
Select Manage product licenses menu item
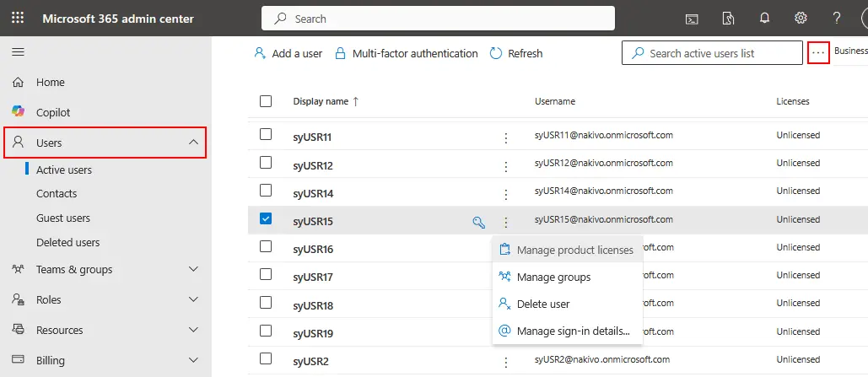pyautogui.click(x=568, y=250)
